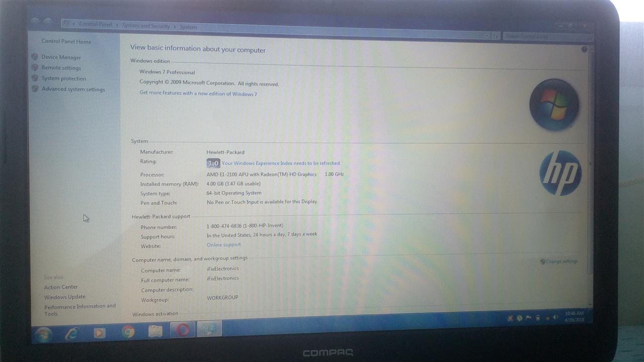Click the address bar refresh button

click(x=496, y=36)
